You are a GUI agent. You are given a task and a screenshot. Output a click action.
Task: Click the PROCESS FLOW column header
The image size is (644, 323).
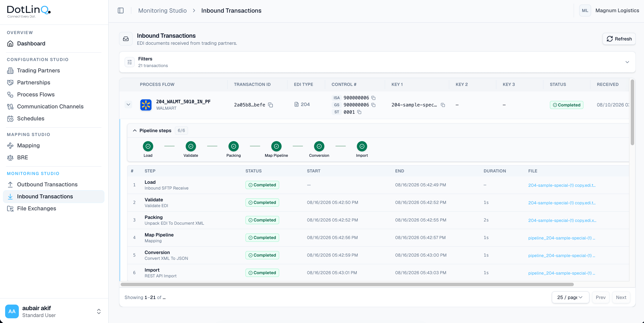point(157,84)
